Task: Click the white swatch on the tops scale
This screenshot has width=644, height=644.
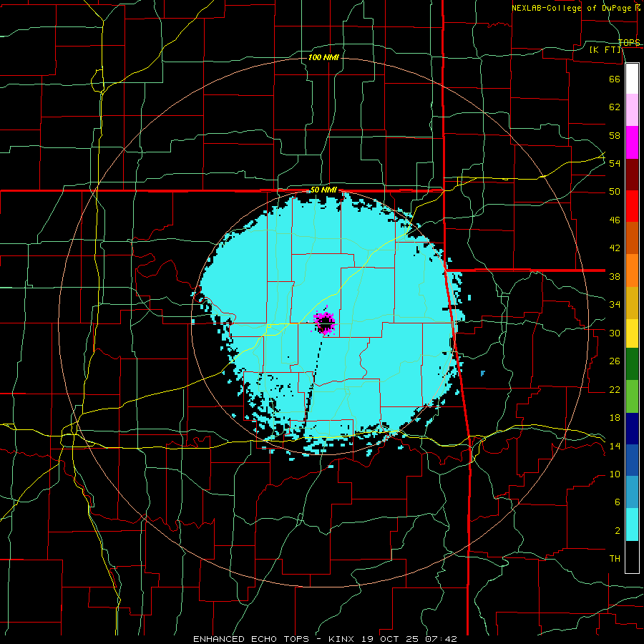Action: (x=632, y=79)
